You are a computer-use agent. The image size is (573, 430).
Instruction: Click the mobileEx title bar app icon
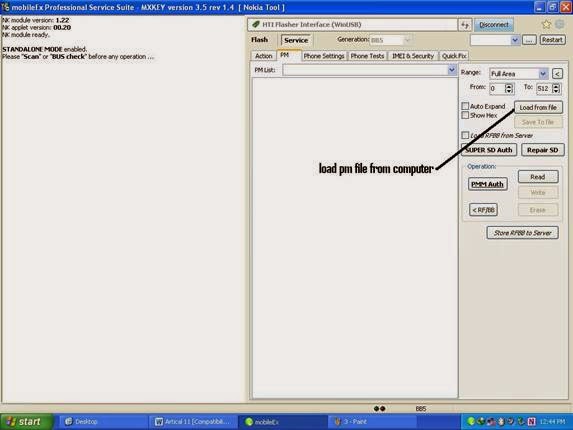click(5, 7)
